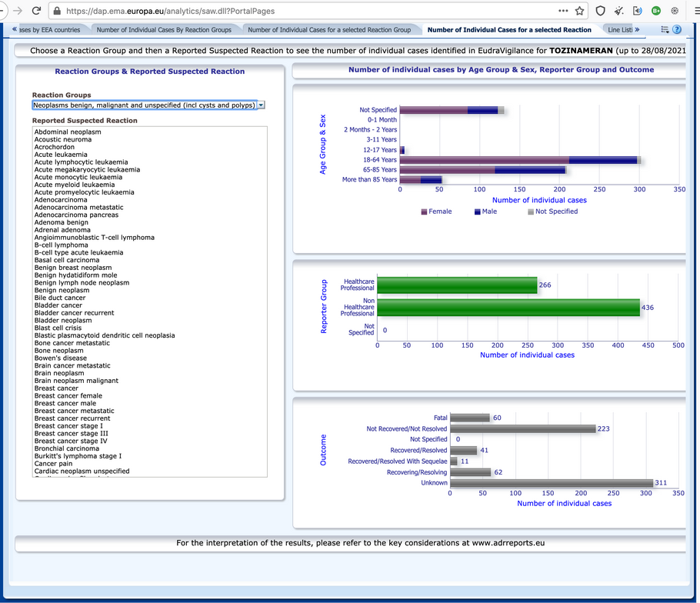
Task: Click the Healthcare Professional green bar
Action: coord(457,285)
